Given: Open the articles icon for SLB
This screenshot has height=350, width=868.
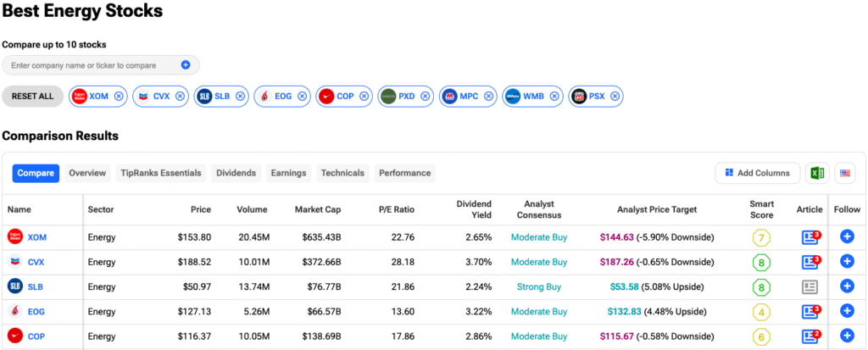Looking at the screenshot, I should pos(810,286).
